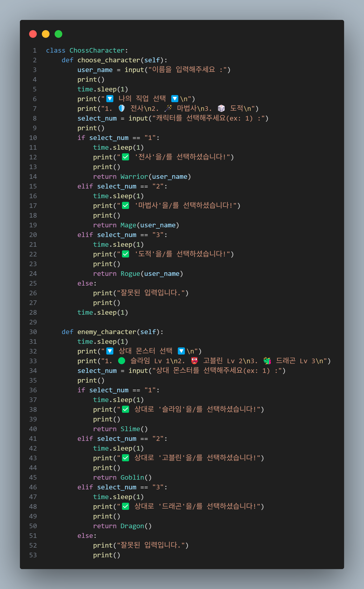This screenshot has height=589, width=364.
Task: Click the 'class' keyword on line 1
Action: click(x=56, y=50)
